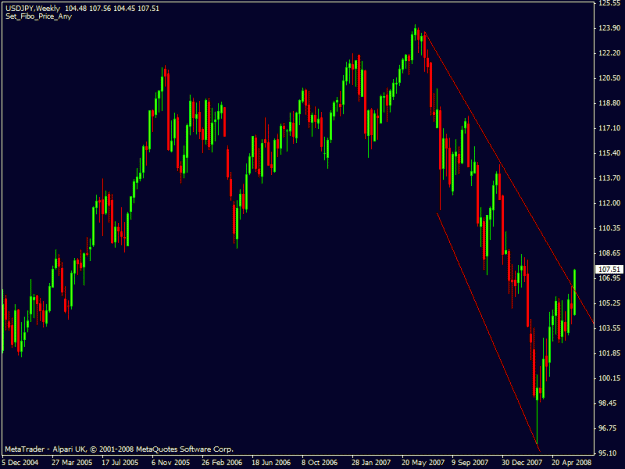The height and width of the screenshot is (469, 625).
Task: Click the 20 May 2007 date label
Action: 423,463
